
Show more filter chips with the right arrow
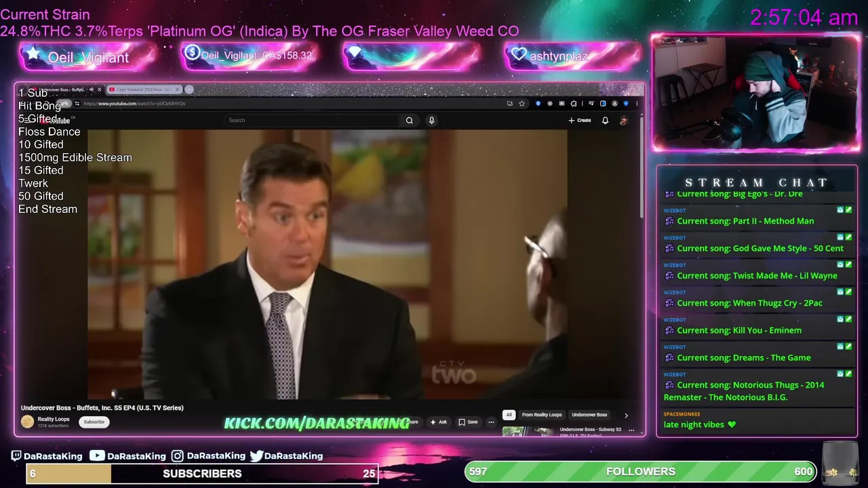pyautogui.click(x=626, y=415)
